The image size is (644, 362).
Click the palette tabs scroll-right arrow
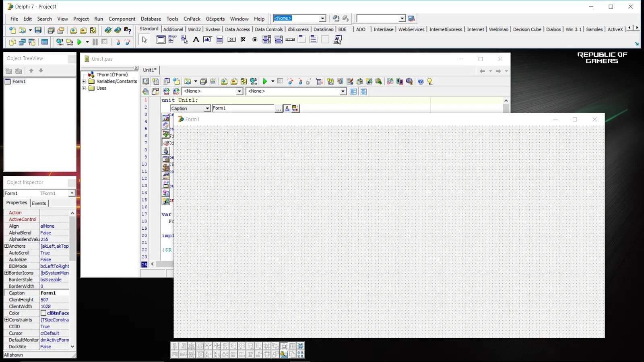pyautogui.click(x=637, y=28)
